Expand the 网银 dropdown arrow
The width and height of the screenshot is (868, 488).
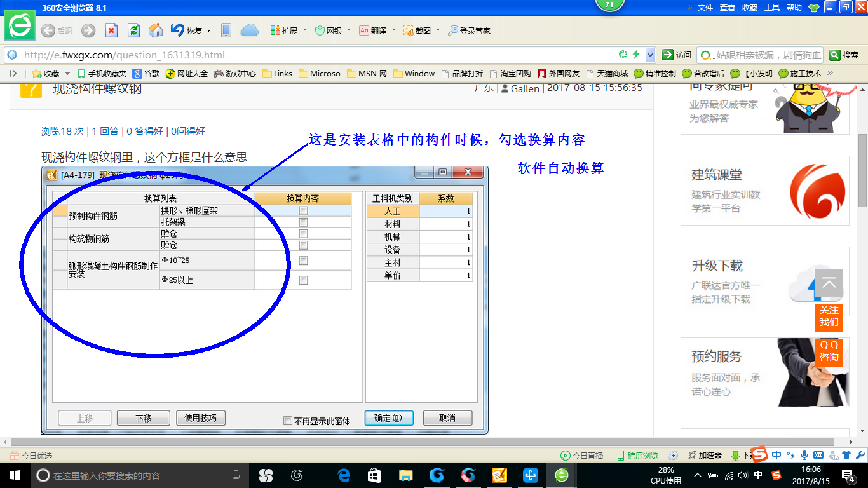[x=349, y=30]
